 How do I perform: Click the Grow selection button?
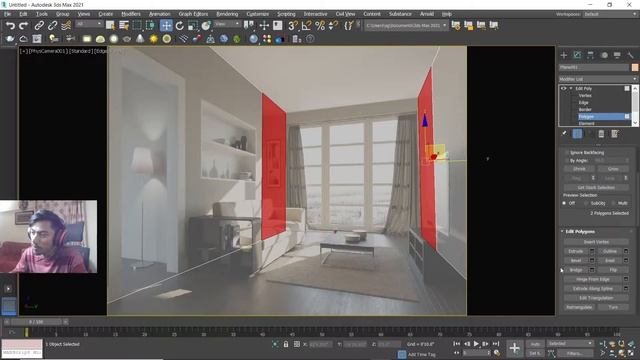613,169
